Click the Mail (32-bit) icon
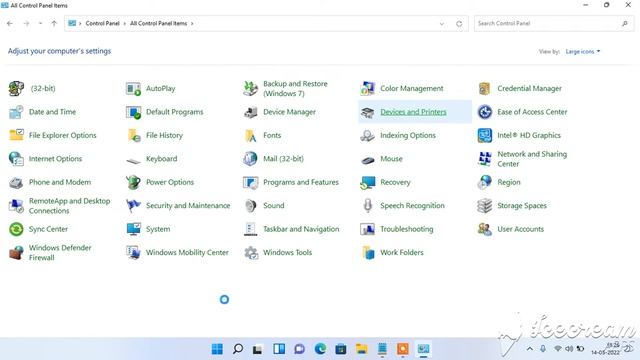640x360 pixels. (250, 159)
